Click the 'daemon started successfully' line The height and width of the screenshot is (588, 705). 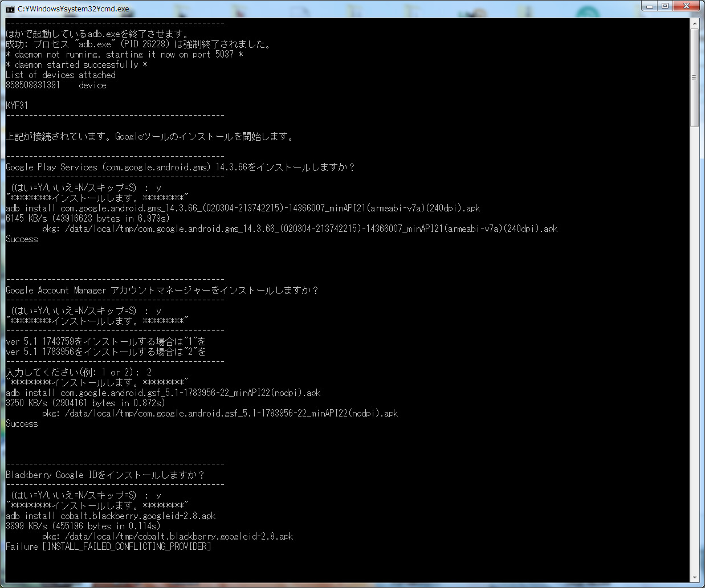(x=76, y=64)
